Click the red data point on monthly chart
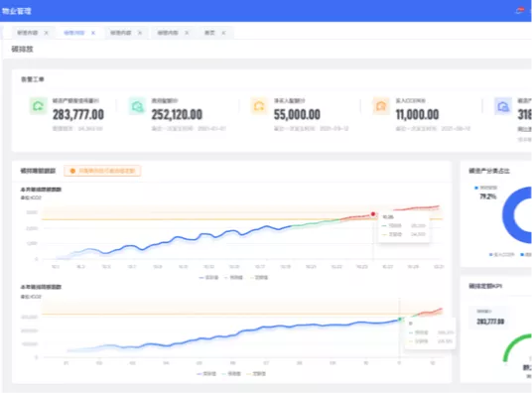This screenshot has height=393, width=532. [x=373, y=214]
